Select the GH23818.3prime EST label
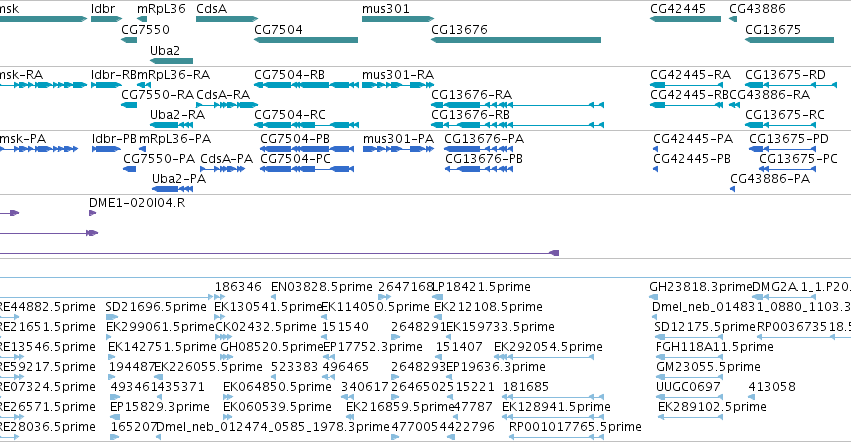This screenshot has height=442, width=851. [701, 286]
